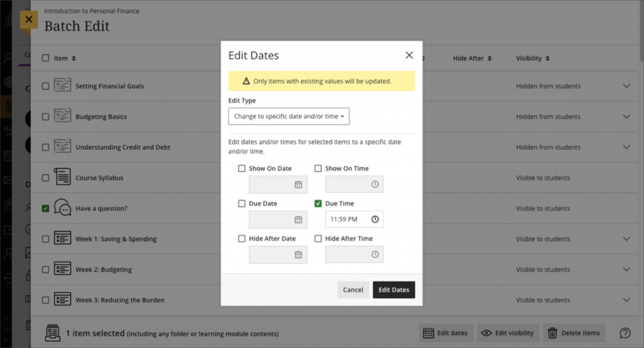Viewport: 644px width, 348px height.
Task: Select Understanding Credit and Debt checkbox
Action: 45,147
